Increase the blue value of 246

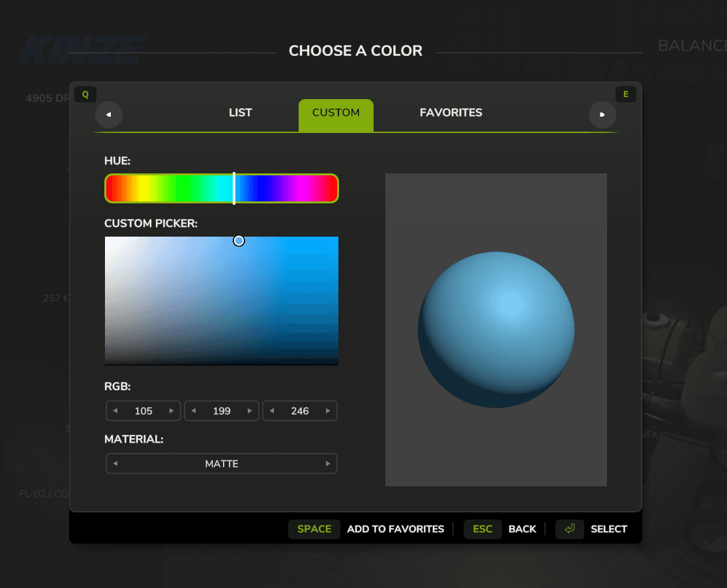tap(328, 411)
